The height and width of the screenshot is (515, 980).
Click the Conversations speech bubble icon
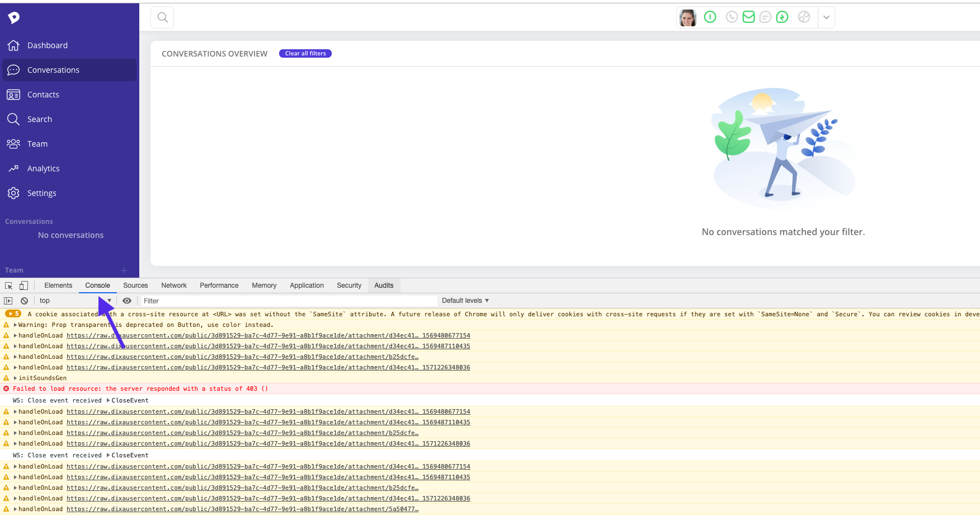pyautogui.click(x=13, y=70)
